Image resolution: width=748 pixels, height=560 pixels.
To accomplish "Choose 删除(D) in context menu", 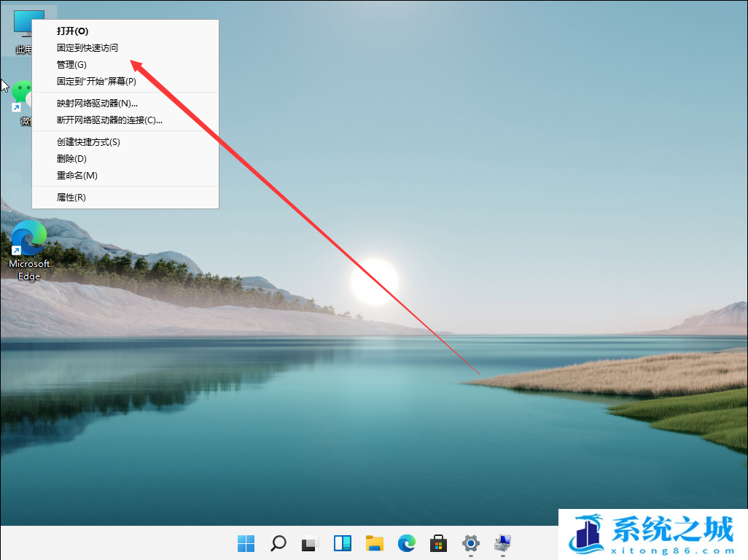I will click(125, 158).
